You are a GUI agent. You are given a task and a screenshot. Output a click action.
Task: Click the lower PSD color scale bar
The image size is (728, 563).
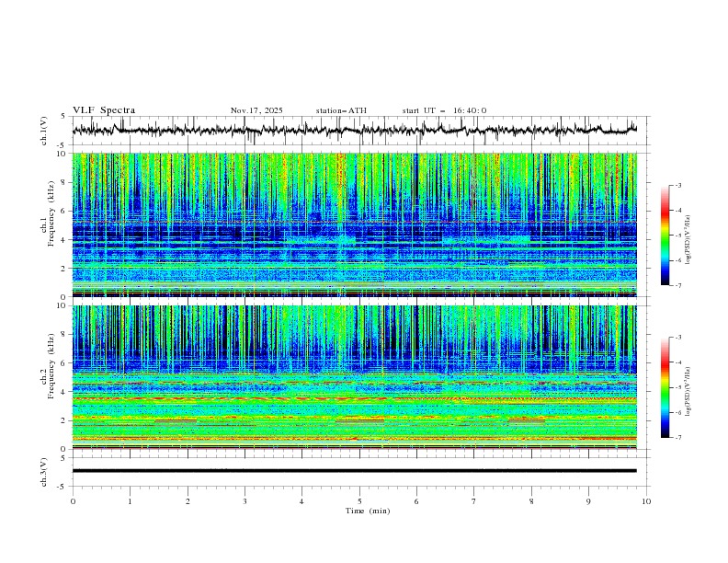pos(665,387)
